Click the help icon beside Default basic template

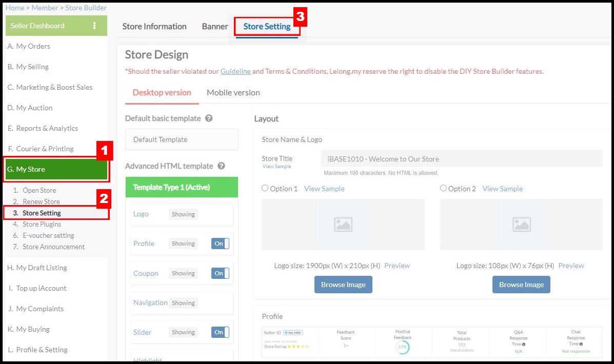coord(209,118)
